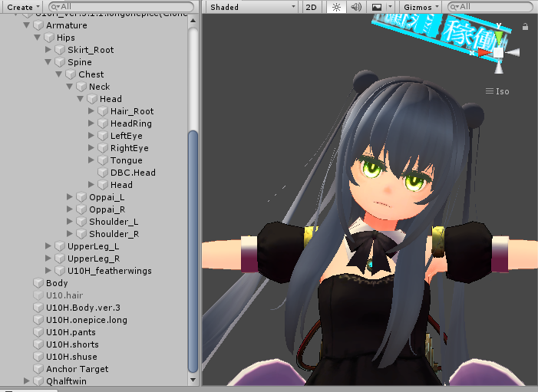This screenshot has height=392, width=538.
Task: Select Anchor Target object
Action: (78, 369)
